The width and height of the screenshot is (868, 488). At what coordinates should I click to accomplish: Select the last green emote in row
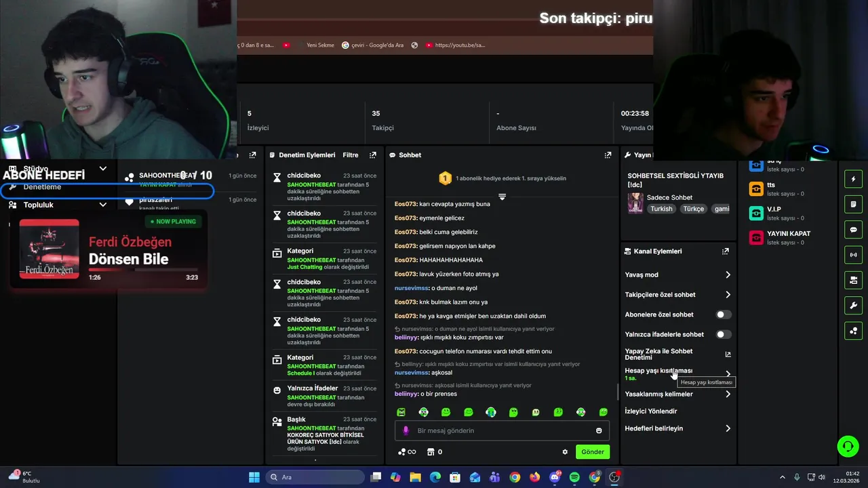coord(603,412)
